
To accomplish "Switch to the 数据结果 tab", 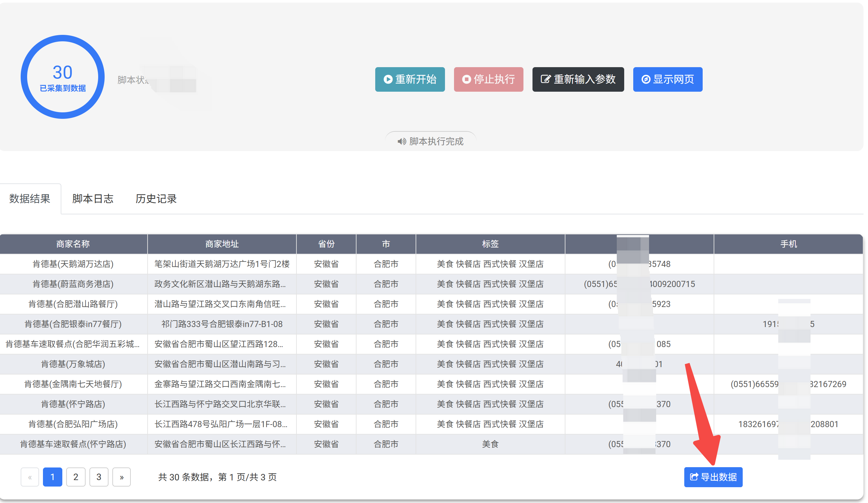I will (30, 199).
